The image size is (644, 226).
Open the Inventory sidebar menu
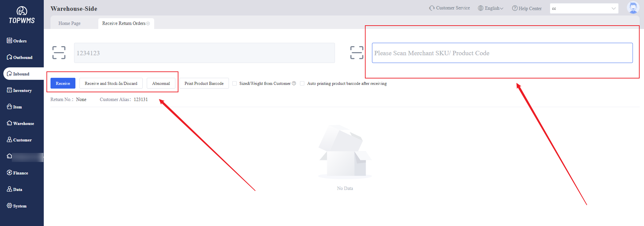(22, 90)
